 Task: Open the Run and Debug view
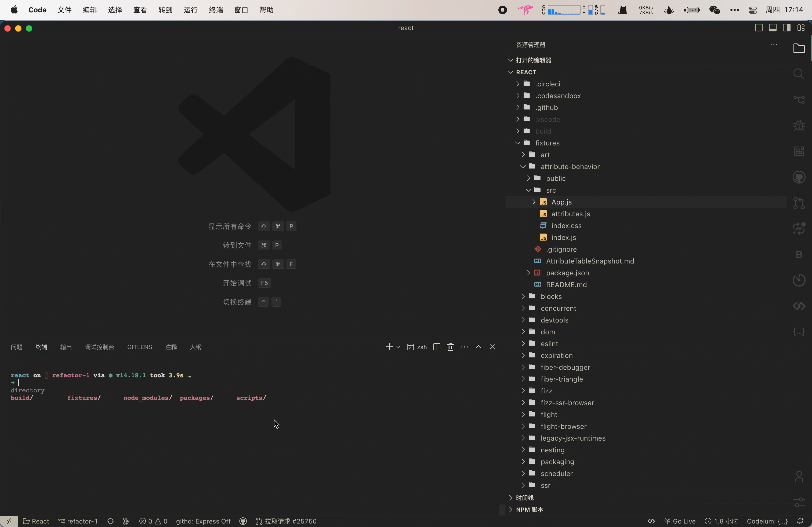(x=799, y=125)
